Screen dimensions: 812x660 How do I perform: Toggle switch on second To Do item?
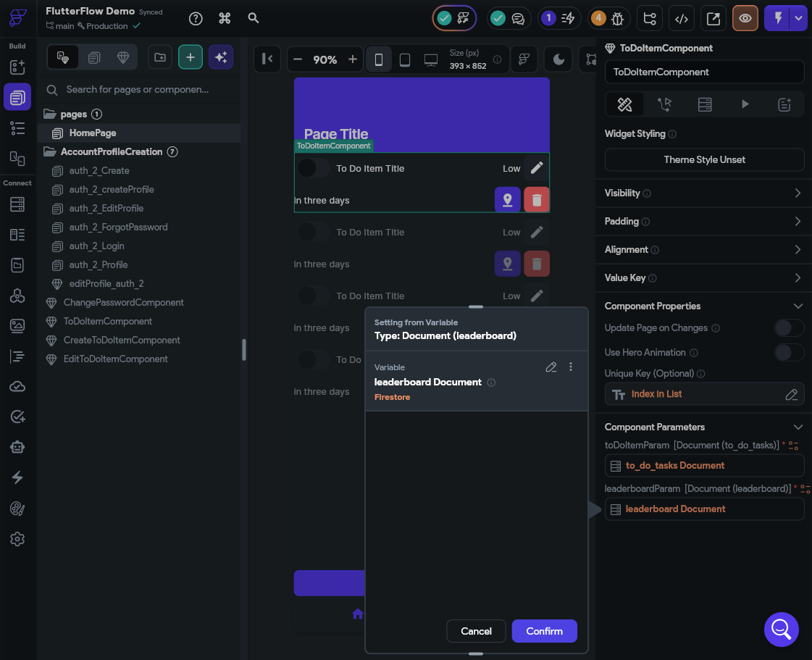click(x=313, y=232)
